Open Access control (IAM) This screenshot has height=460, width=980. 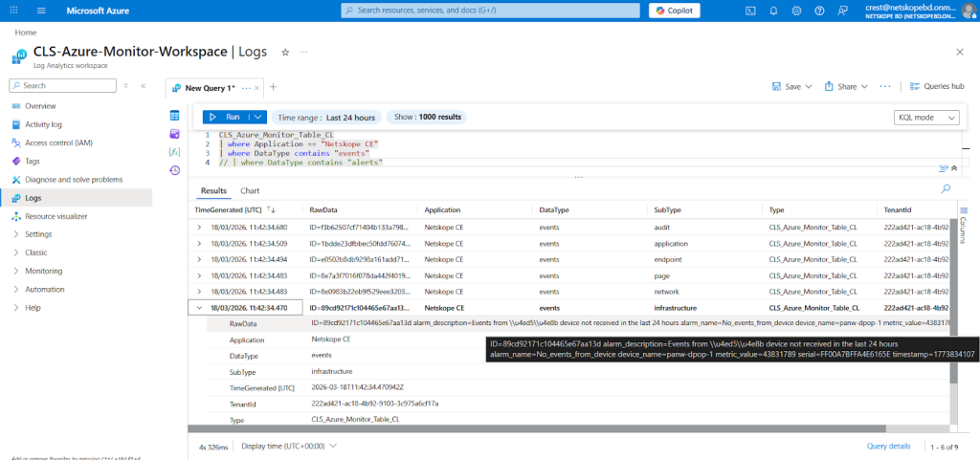(x=58, y=142)
